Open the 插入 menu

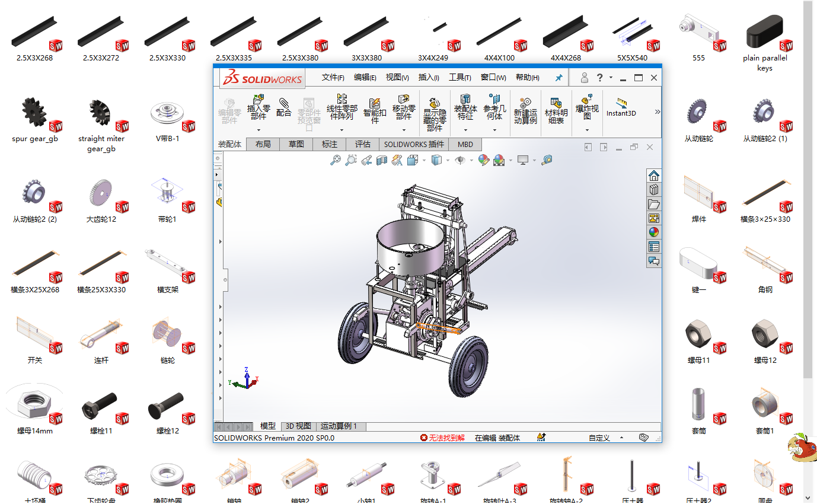[428, 77]
